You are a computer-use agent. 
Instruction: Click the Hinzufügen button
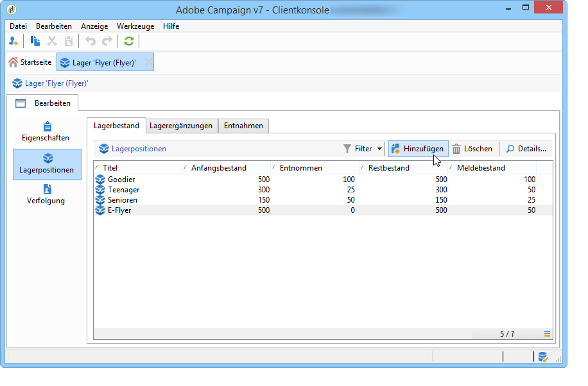point(418,149)
